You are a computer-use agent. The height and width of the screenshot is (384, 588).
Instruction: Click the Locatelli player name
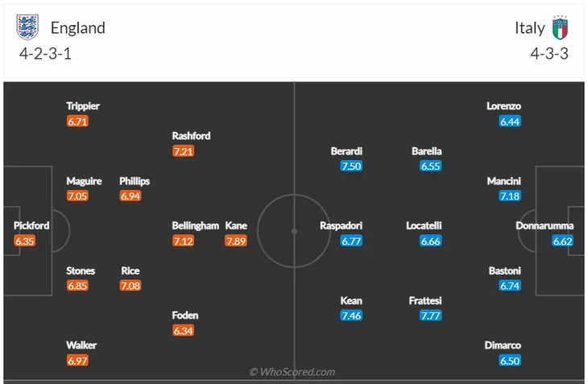[424, 225]
